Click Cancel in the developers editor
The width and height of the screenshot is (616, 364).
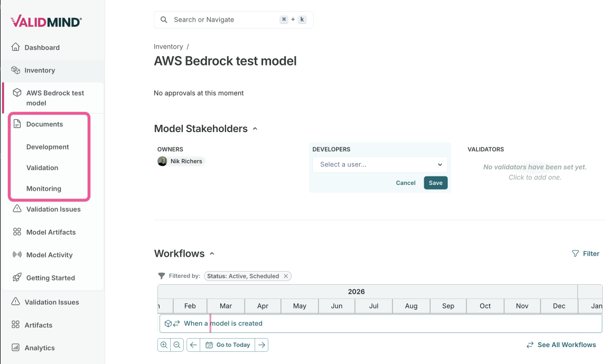pyautogui.click(x=406, y=183)
